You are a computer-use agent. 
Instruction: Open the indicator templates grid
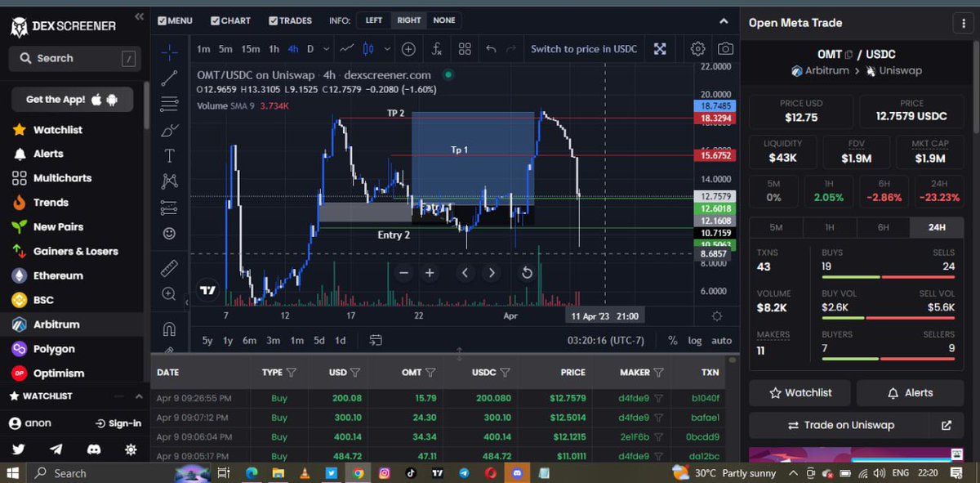[x=464, y=49]
